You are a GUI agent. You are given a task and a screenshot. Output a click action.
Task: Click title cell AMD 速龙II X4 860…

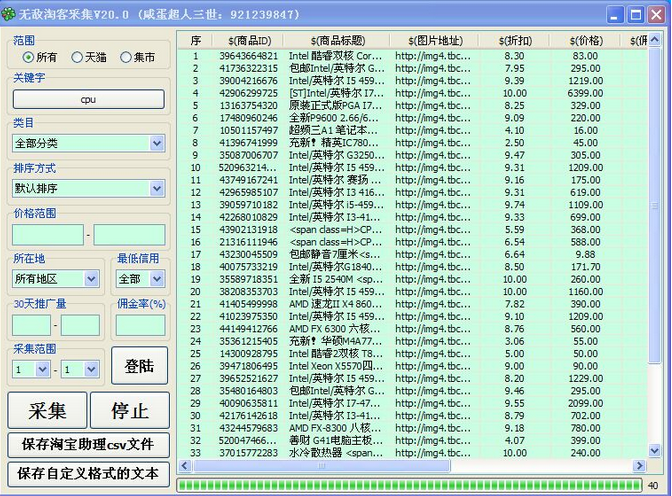point(336,304)
